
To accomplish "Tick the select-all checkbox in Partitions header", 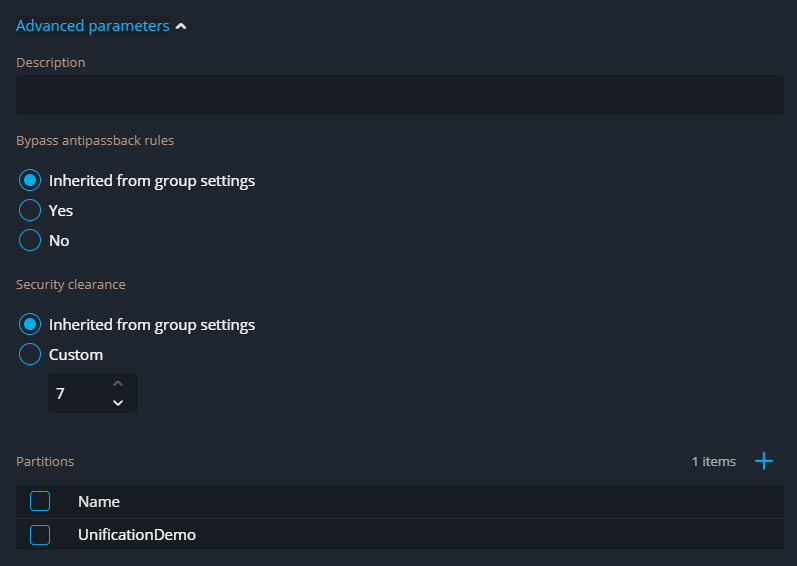I will click(40, 502).
